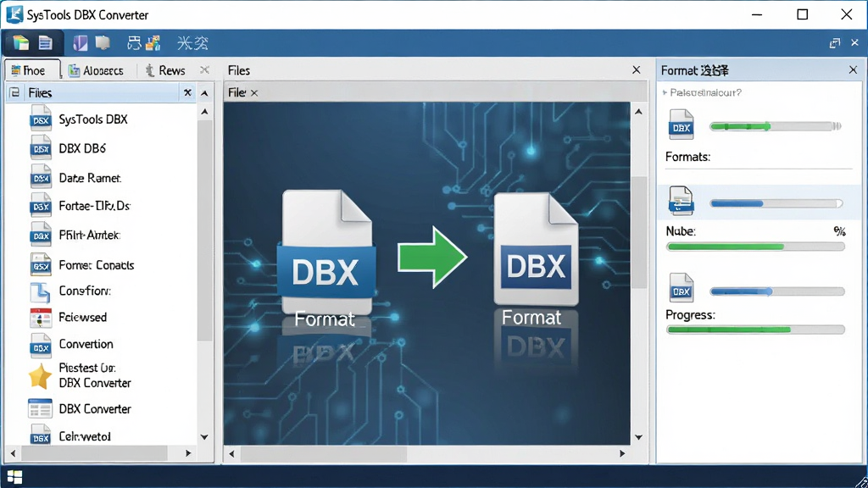The height and width of the screenshot is (488, 868).
Task: Click the folder icon in the toolbar
Action: [x=21, y=42]
